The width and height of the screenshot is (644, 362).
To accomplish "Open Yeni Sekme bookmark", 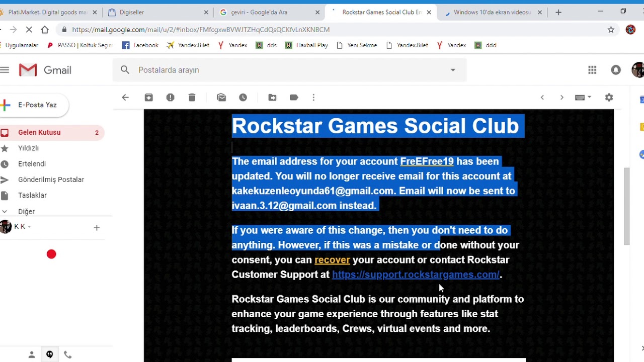I will coord(357,45).
